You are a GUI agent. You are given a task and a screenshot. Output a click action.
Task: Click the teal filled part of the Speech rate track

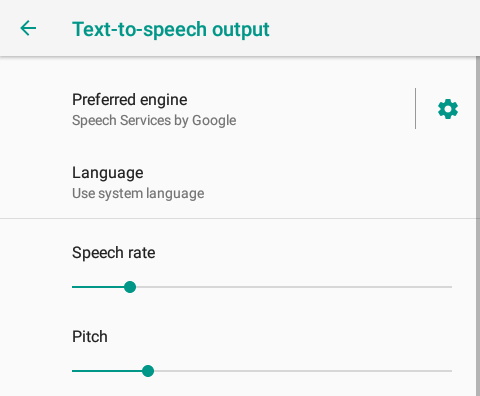[x=98, y=287]
